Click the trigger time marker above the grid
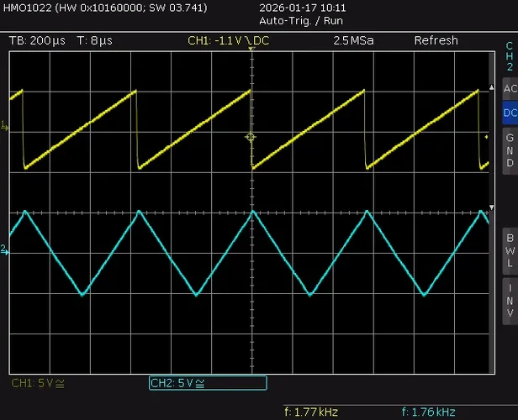Image resolution: width=518 pixels, height=420 pixels. click(251, 49)
